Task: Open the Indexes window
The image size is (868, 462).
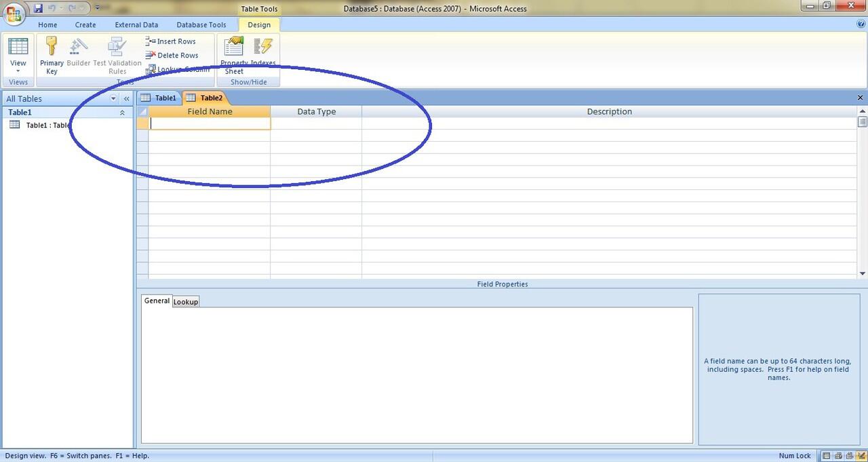Action: [x=263, y=56]
